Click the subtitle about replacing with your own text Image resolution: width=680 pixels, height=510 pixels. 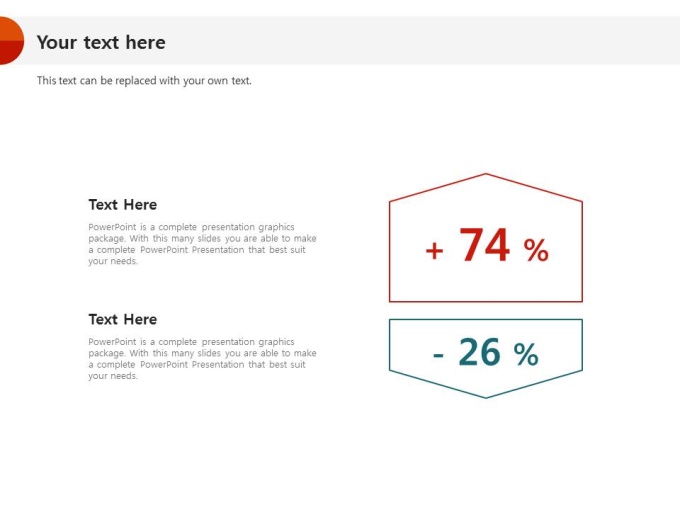tap(144, 80)
